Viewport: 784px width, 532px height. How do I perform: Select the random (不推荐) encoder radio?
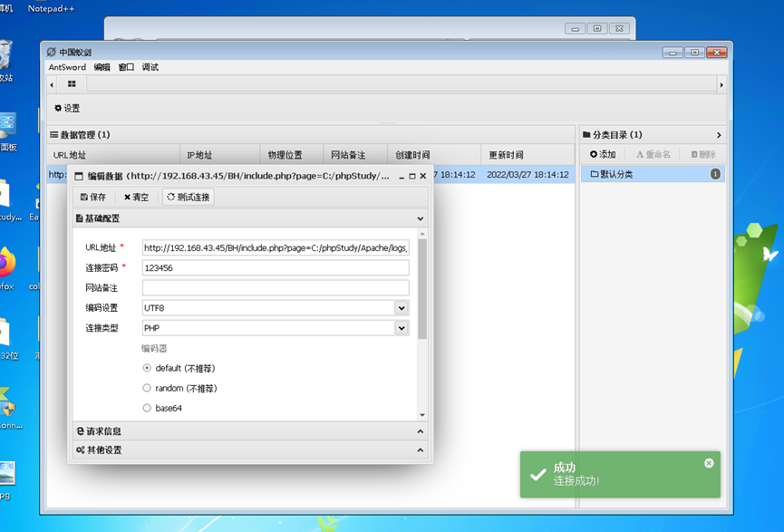(147, 388)
